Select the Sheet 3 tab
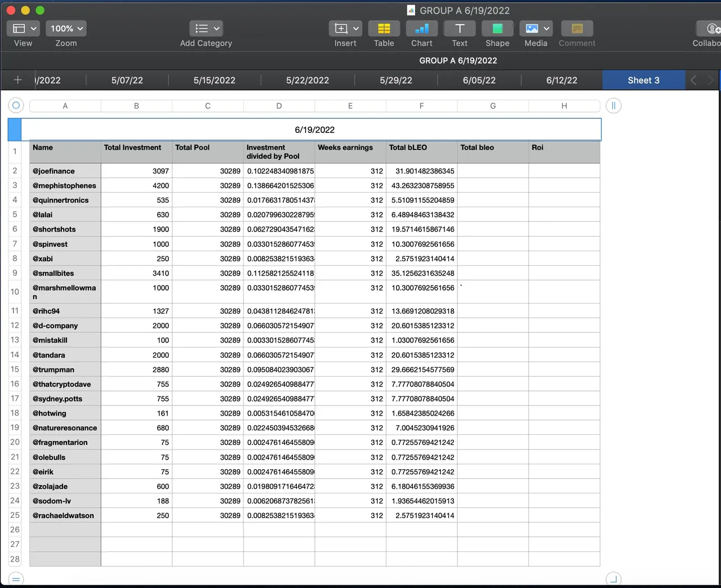The height and width of the screenshot is (588, 721). coord(644,80)
